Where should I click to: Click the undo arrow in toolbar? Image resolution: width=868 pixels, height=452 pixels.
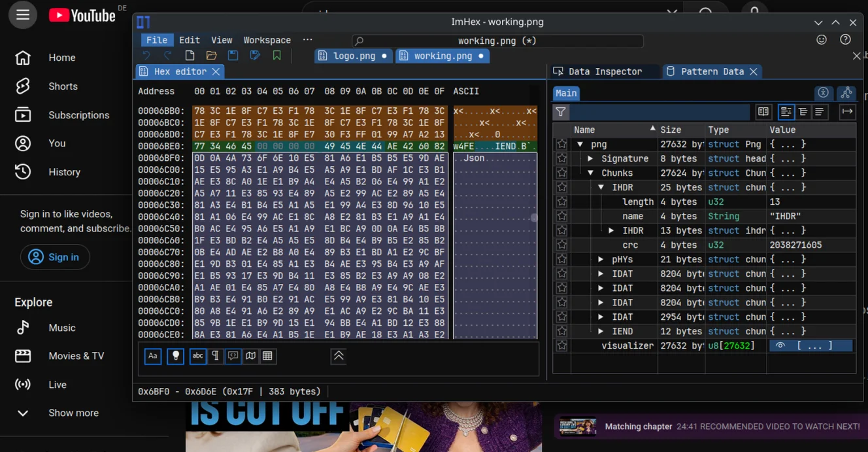146,56
